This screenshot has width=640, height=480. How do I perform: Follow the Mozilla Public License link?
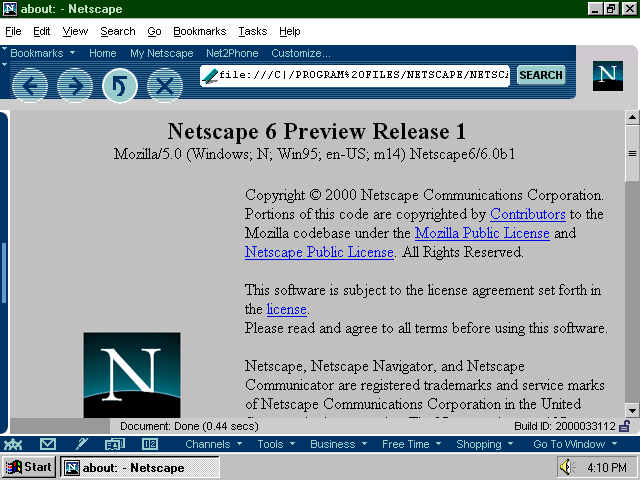(x=482, y=233)
